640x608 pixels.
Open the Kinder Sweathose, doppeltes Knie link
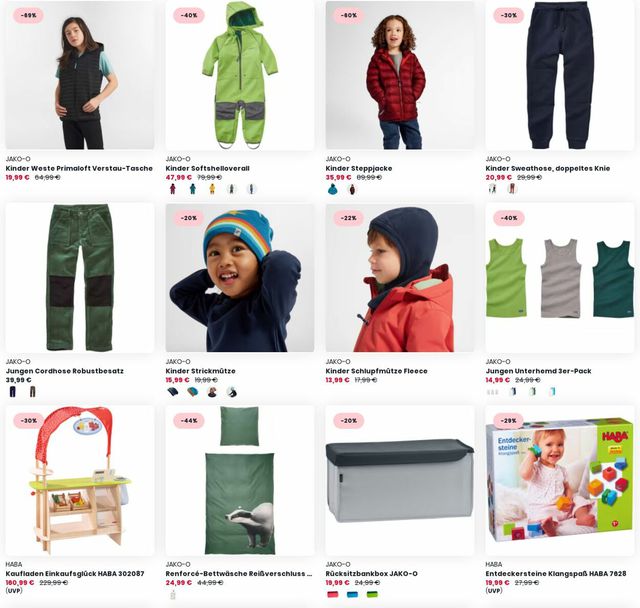tap(548, 168)
